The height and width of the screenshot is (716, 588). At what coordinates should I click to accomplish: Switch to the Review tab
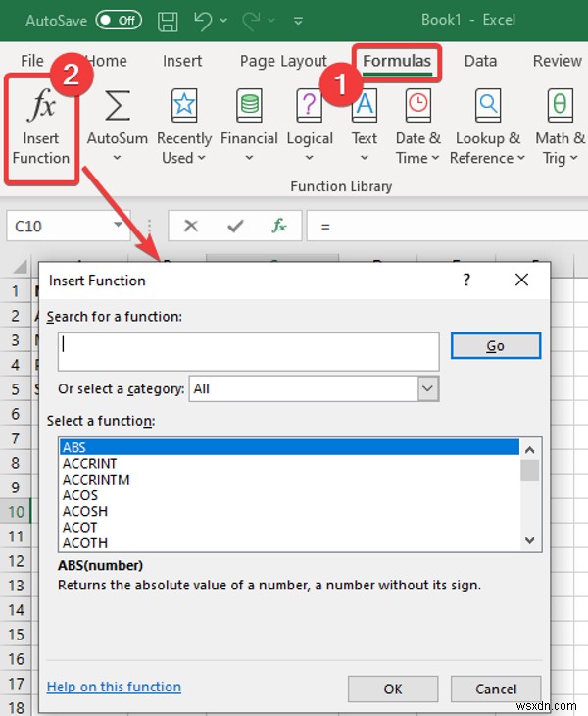click(557, 61)
